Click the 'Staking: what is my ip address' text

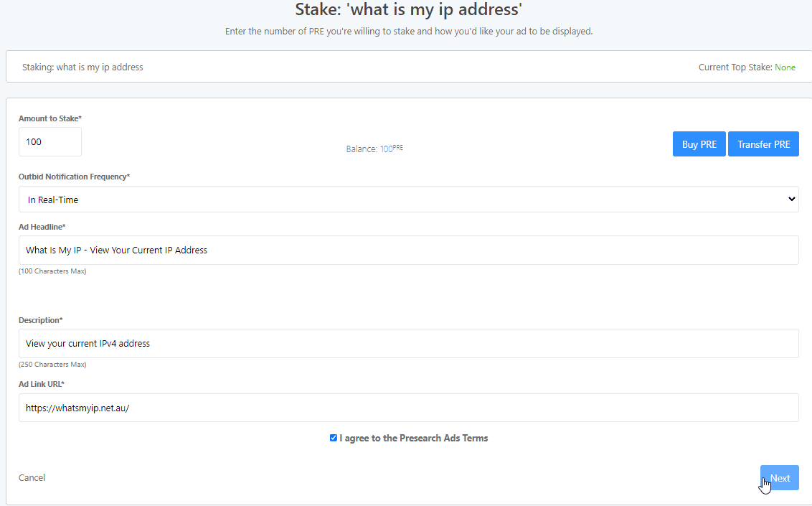[x=83, y=67]
